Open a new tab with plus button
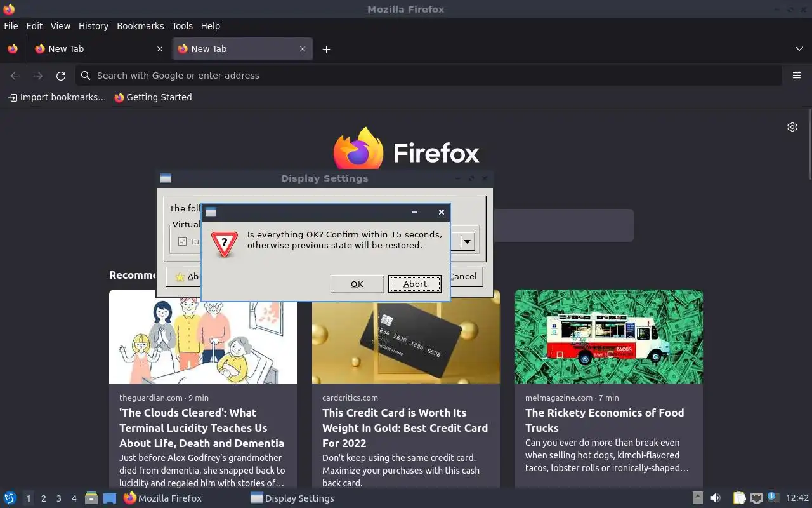812x508 pixels. tap(326, 49)
